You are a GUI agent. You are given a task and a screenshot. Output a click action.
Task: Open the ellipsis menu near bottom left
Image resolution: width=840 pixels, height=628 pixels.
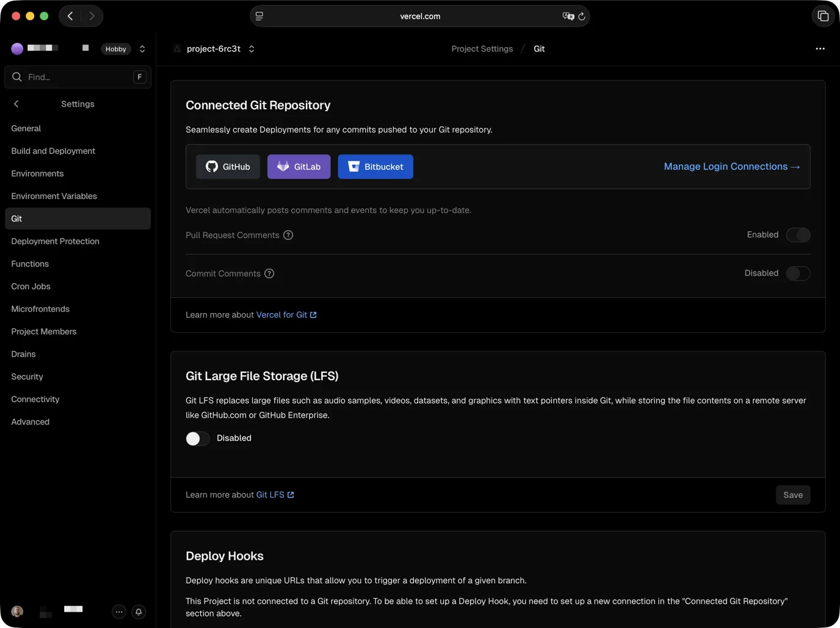point(119,612)
